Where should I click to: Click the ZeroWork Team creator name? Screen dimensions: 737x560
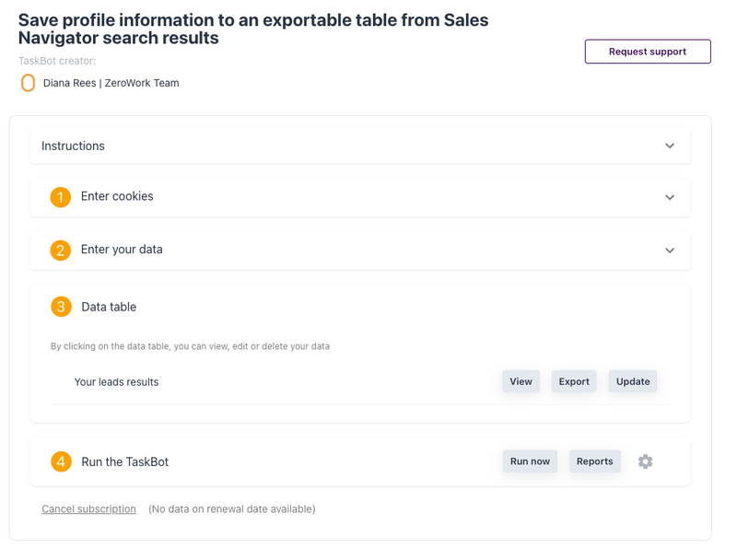point(111,83)
